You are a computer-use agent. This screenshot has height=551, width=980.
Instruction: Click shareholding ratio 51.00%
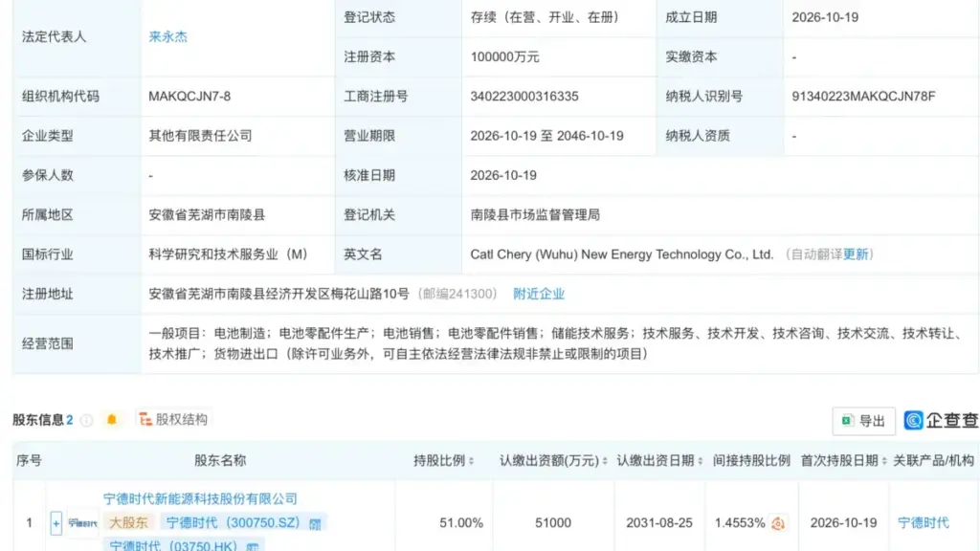(x=461, y=523)
